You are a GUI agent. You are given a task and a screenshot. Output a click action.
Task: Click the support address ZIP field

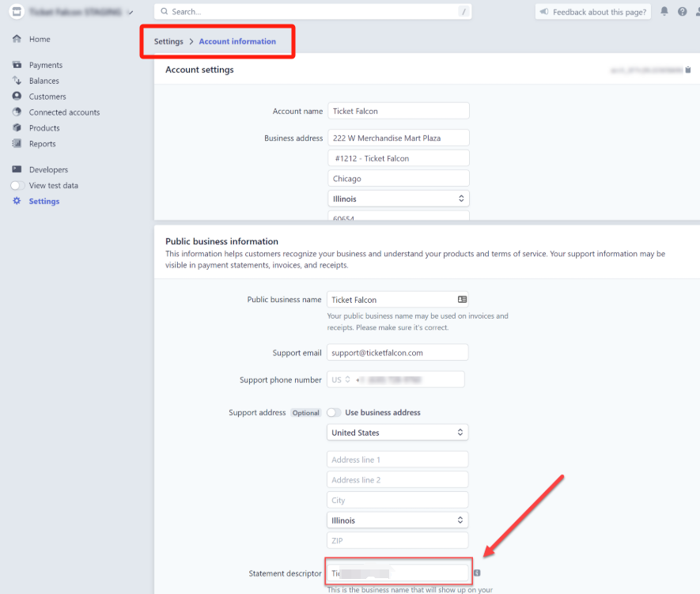click(397, 540)
